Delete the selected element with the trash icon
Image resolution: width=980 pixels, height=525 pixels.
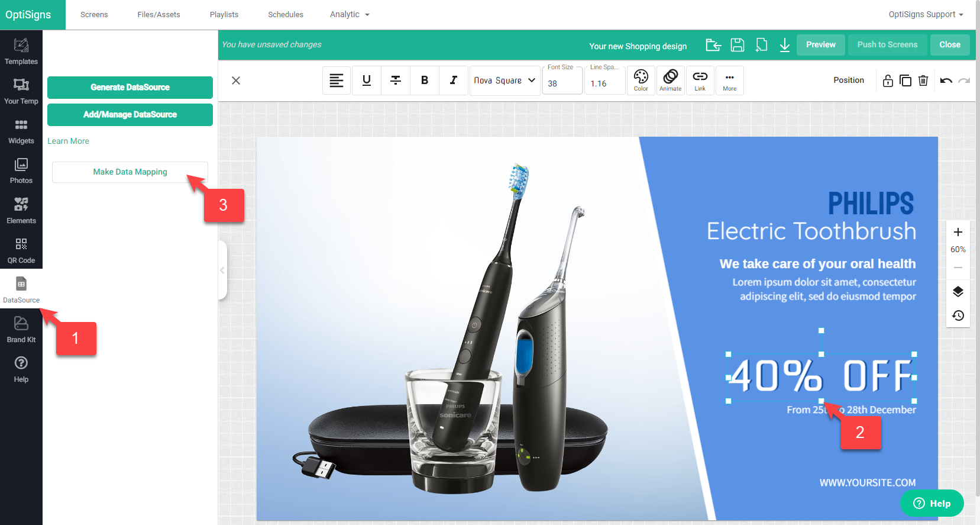pyautogui.click(x=923, y=80)
